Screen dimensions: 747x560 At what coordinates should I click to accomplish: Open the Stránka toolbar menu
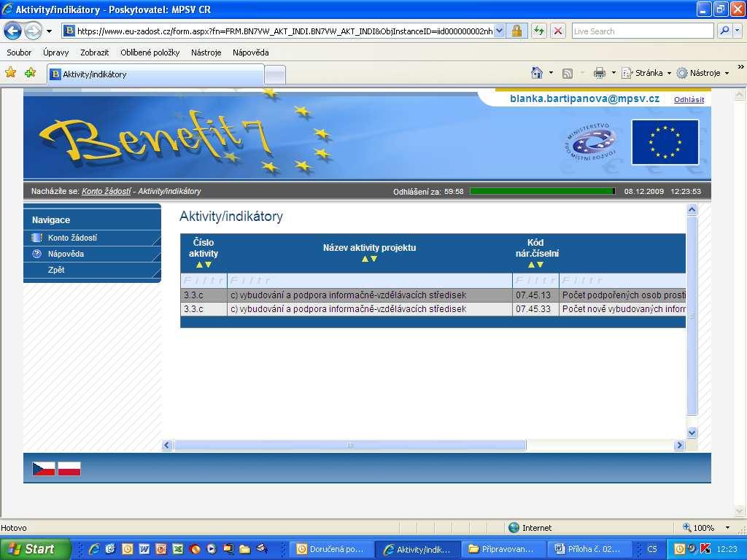[x=646, y=73]
